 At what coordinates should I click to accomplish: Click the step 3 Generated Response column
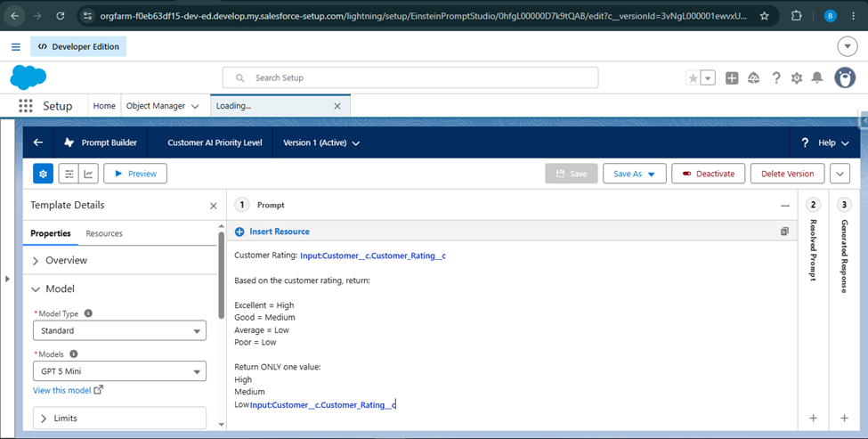[844, 310]
